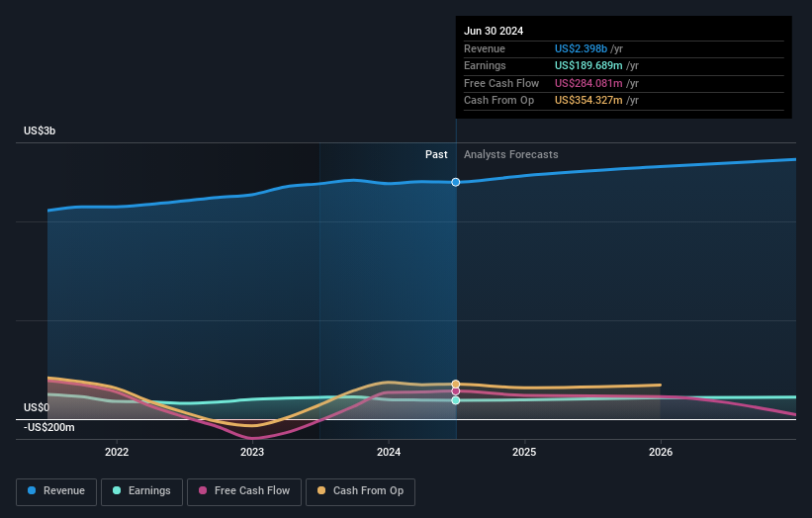Click the Revenue row label in tooltip
The image size is (812, 518).
485,48
